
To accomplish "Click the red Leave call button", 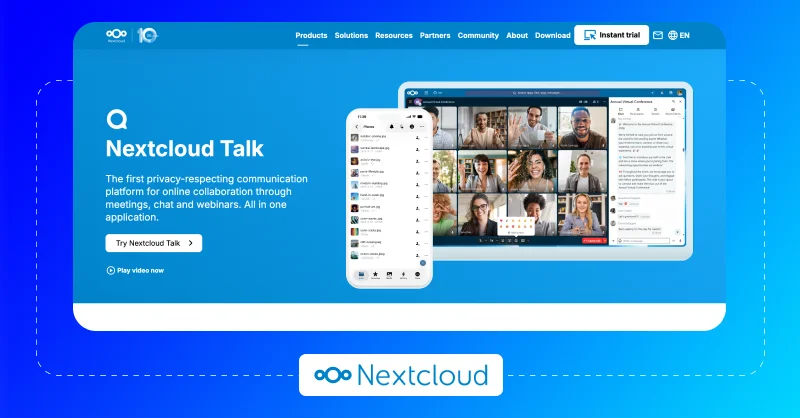I will pyautogui.click(x=593, y=240).
